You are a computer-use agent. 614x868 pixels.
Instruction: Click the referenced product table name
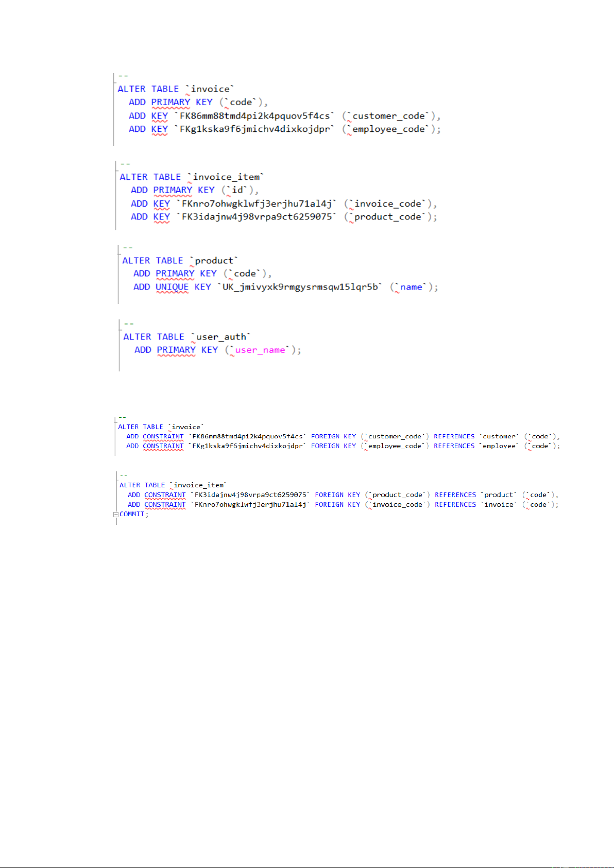click(499, 495)
